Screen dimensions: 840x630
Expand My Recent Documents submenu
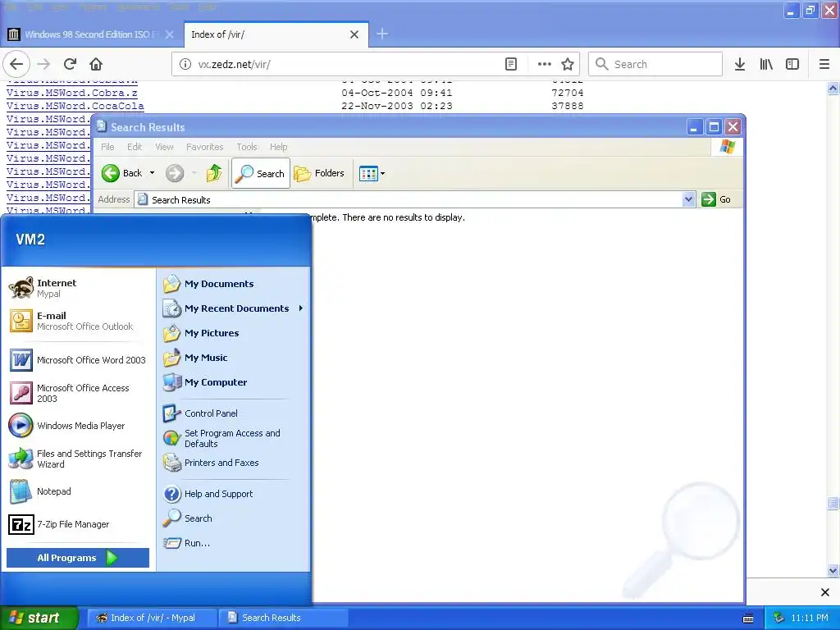tap(234, 308)
